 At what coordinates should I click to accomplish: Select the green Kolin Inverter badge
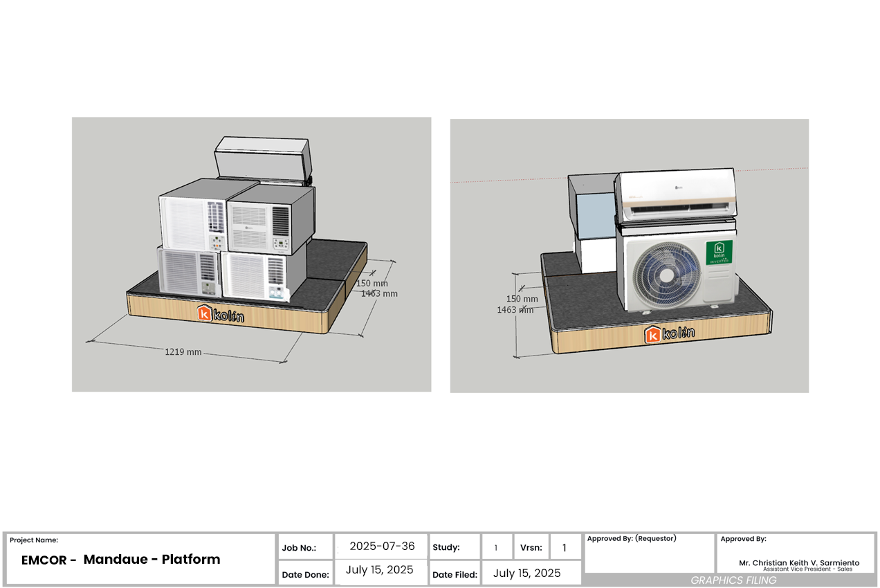point(719,253)
